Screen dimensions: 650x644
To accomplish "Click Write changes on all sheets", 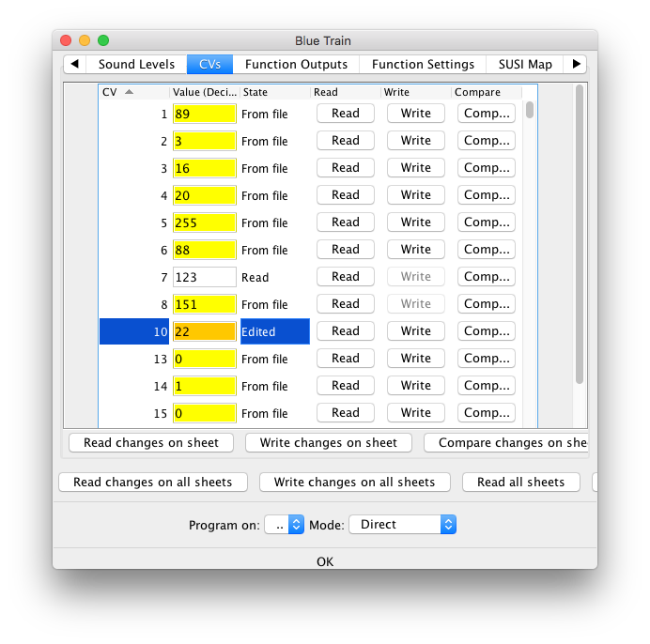I will pyautogui.click(x=354, y=483).
